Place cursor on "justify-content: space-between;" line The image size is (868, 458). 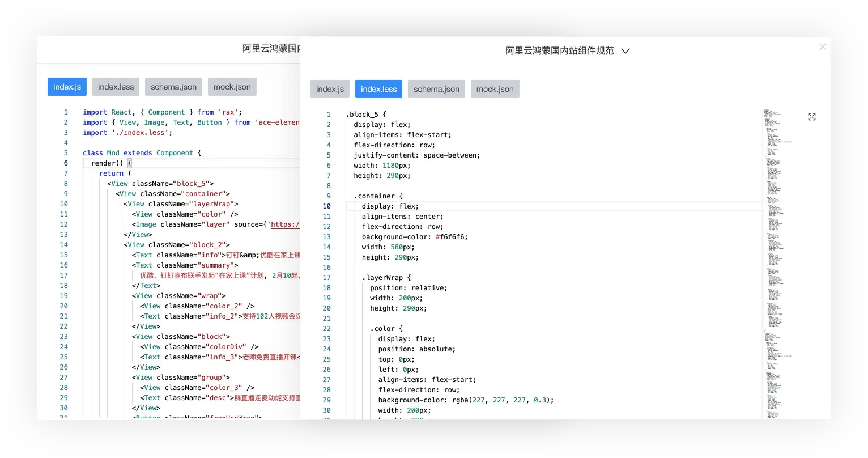417,155
